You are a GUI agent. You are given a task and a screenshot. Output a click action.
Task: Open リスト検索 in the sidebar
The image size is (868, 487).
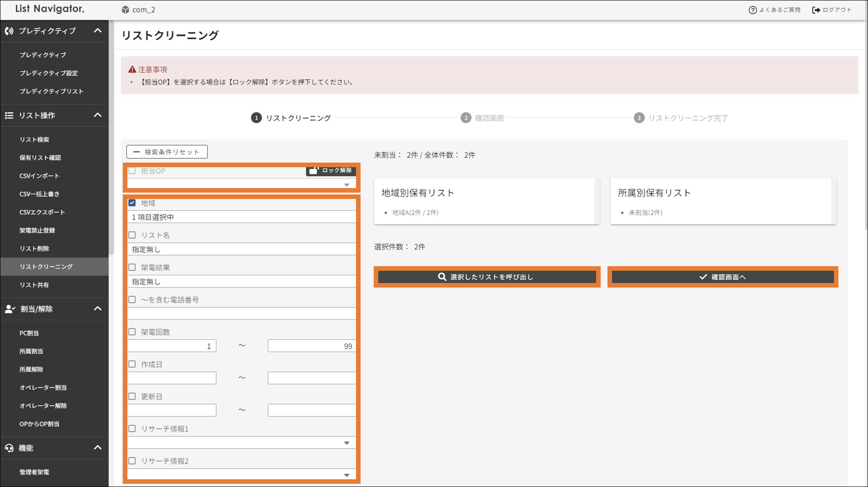34,139
